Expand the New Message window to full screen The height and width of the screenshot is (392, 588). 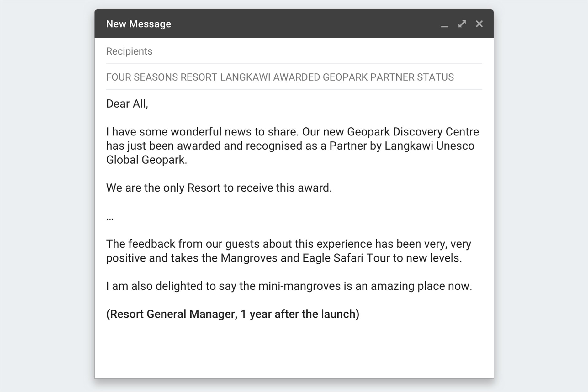462,24
